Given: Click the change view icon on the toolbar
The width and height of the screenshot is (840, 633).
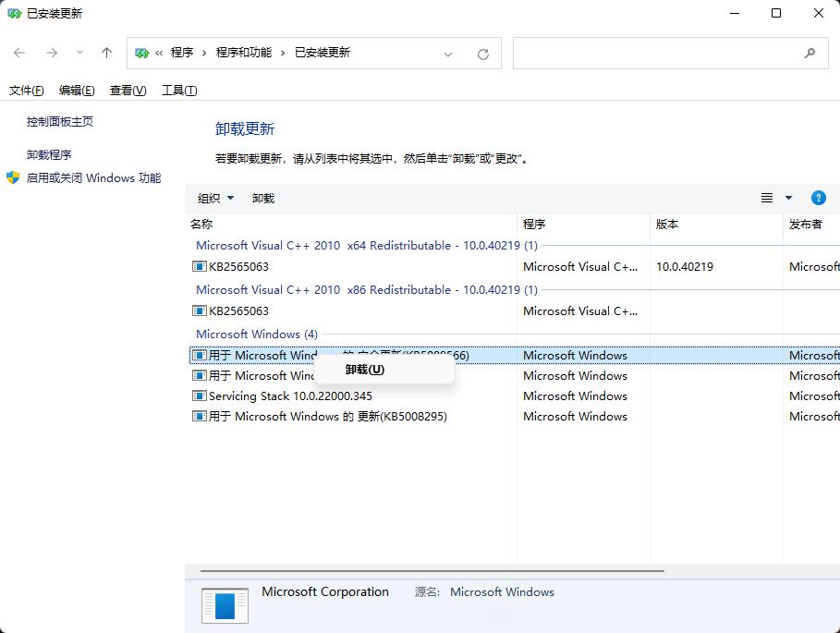Looking at the screenshot, I should point(766,197).
